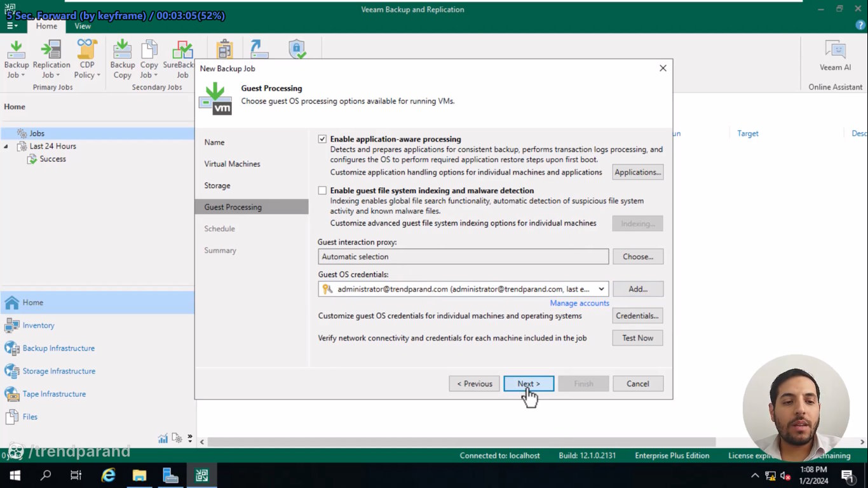Viewport: 868px width, 488px height.
Task: Open the help question mark icon
Action: 860,25
